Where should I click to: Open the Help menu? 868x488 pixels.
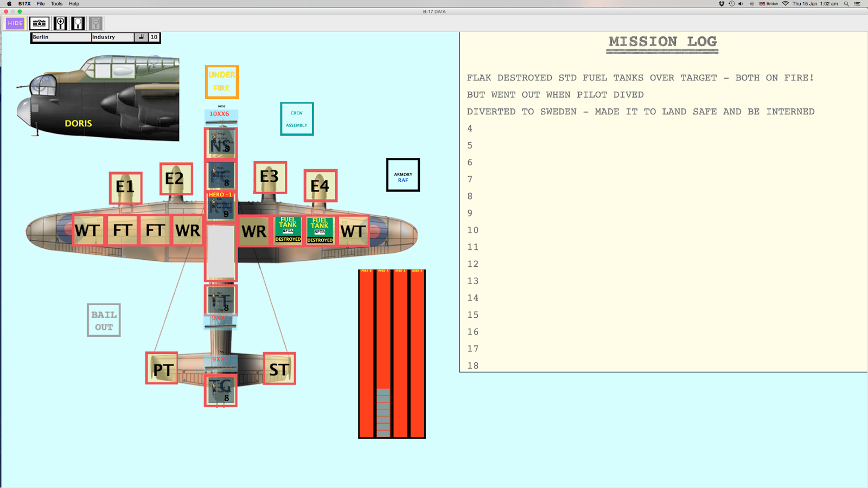[74, 4]
